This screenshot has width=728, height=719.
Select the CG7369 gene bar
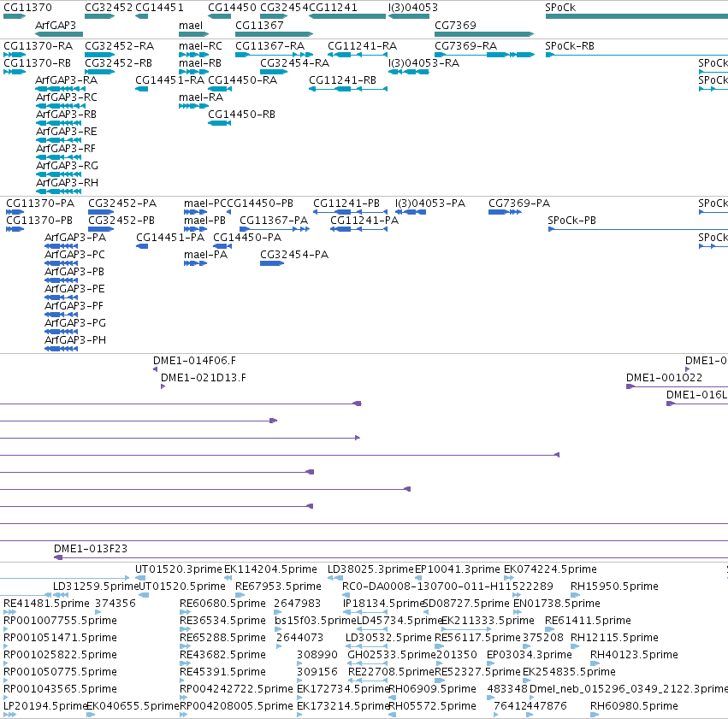pos(484,34)
